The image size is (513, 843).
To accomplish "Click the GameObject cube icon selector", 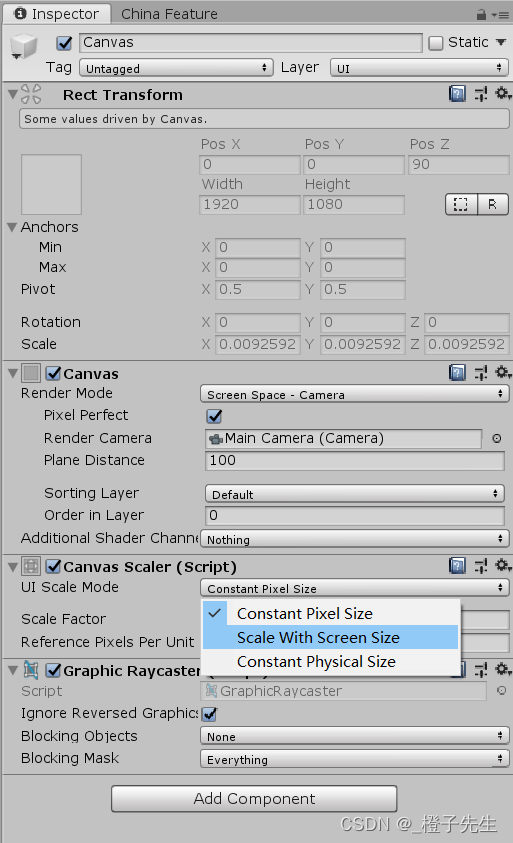I will click(x=24, y=46).
